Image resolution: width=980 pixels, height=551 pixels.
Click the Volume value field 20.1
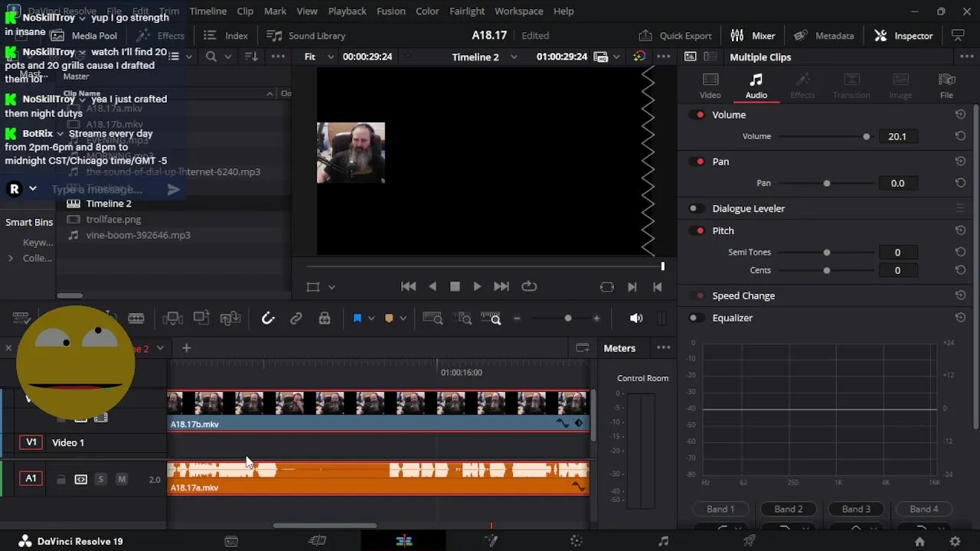[897, 136]
